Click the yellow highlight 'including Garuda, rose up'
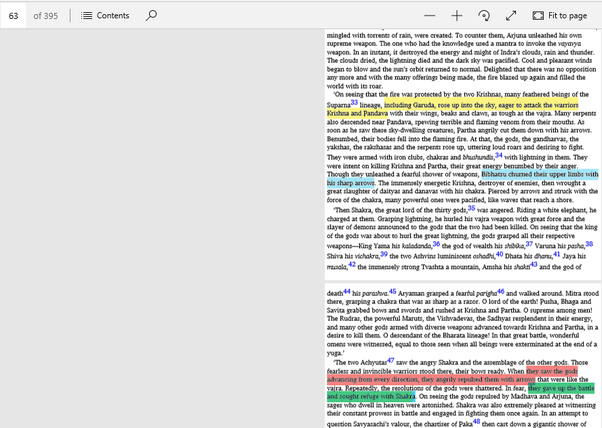Image resolution: width=602 pixels, height=428 pixels. 422,105
